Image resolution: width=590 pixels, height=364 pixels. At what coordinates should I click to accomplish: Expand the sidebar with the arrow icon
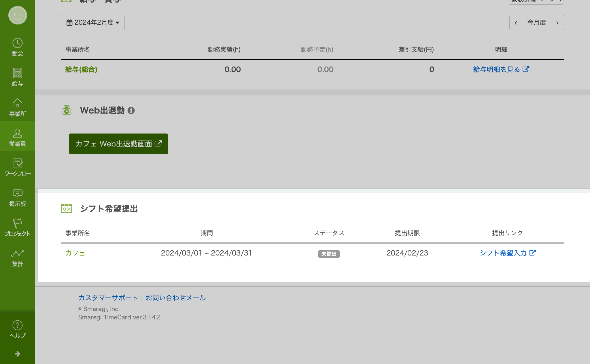18,354
